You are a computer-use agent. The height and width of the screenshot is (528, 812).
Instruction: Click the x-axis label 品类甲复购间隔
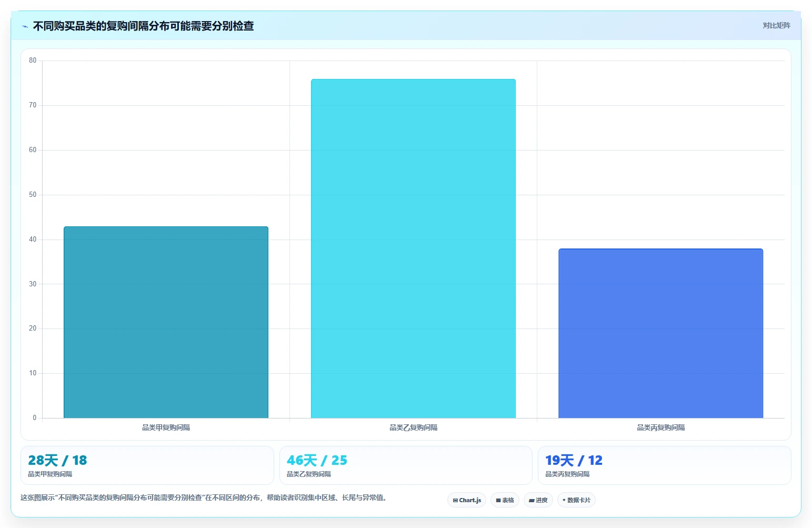166,427
